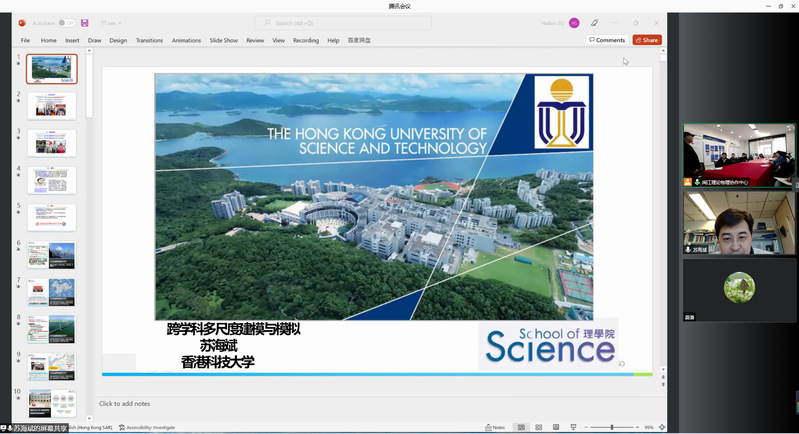The width and height of the screenshot is (799, 434).
Task: Click the pen/Coming Soon icon in title bar
Action: [x=595, y=23]
